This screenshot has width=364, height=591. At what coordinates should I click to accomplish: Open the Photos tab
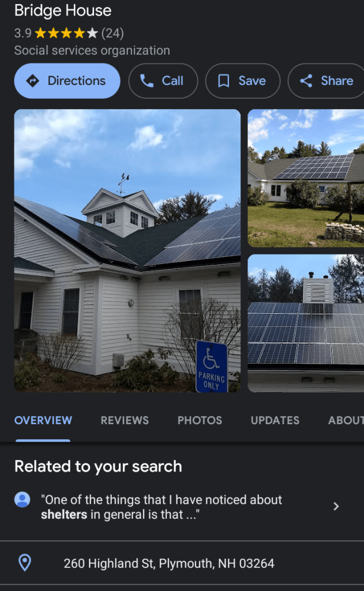[200, 420]
